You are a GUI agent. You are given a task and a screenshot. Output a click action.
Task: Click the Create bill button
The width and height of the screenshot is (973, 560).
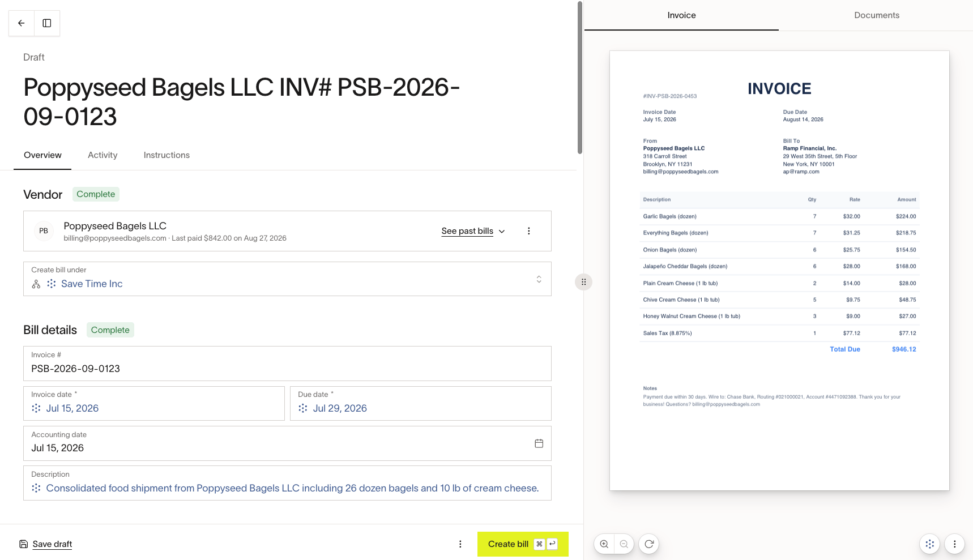click(523, 544)
